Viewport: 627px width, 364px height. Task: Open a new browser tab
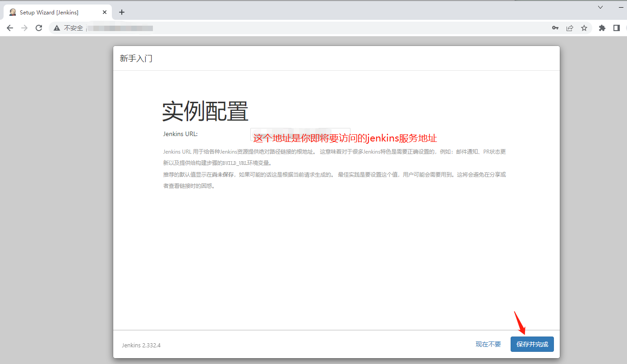pos(122,12)
